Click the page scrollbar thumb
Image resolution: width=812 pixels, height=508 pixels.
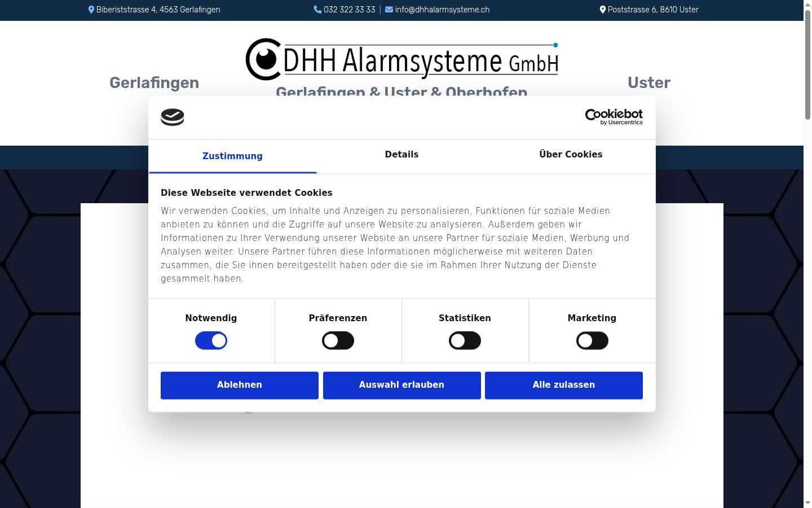tap(807, 64)
